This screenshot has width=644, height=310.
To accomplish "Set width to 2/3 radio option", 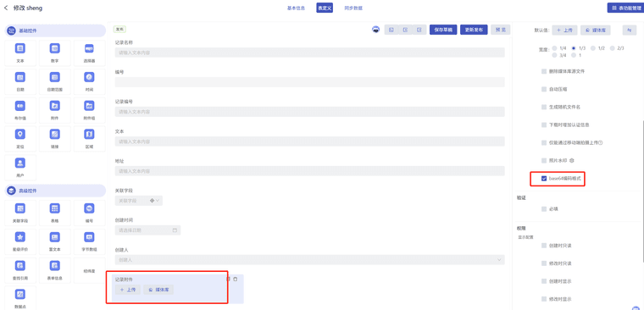I will [612, 48].
